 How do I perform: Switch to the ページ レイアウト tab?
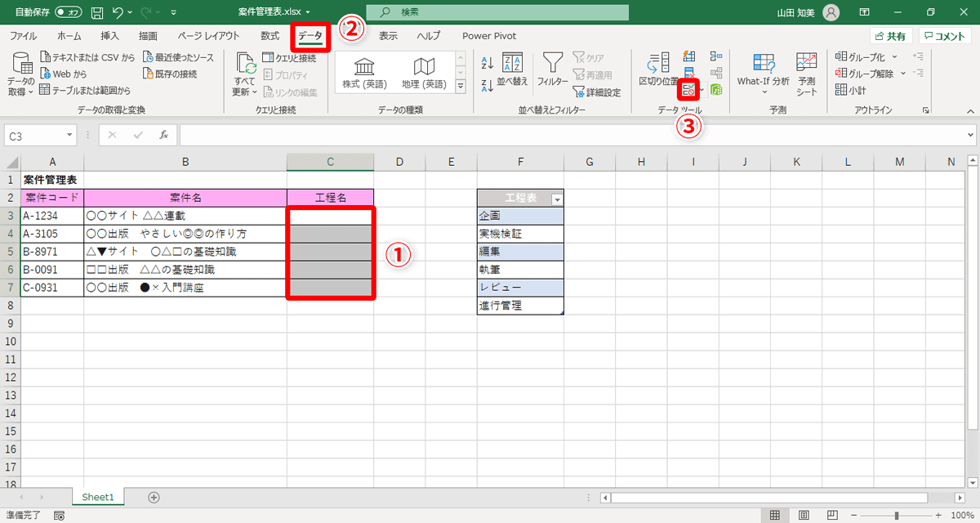(208, 36)
